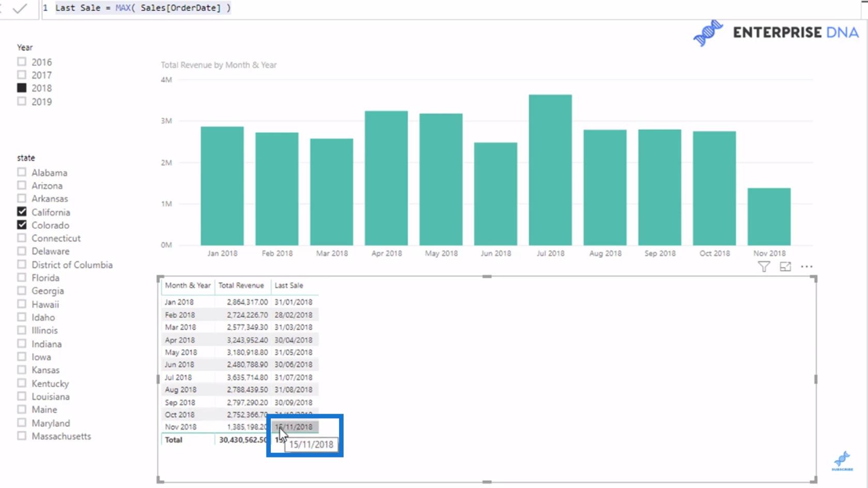Untick the California state checkbox

point(22,212)
